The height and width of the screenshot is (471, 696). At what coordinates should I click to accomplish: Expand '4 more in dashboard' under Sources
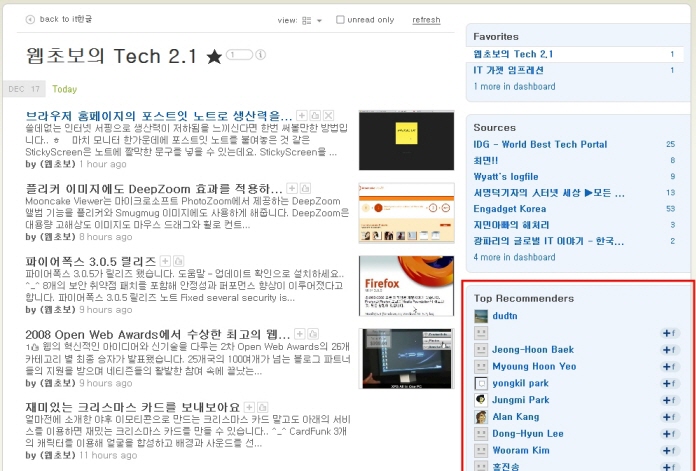tap(514, 257)
